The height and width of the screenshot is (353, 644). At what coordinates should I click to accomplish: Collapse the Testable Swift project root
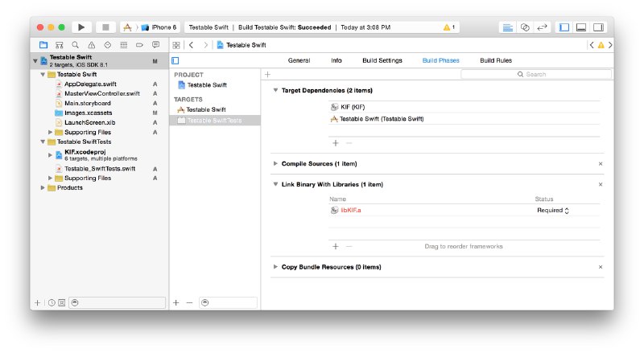click(x=35, y=61)
